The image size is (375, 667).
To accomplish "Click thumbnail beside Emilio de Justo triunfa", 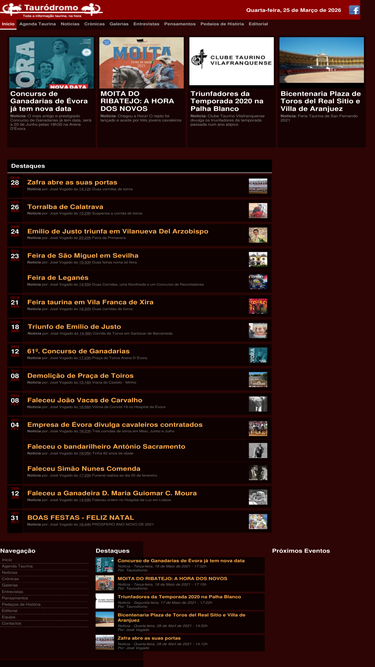I will click(258, 235).
